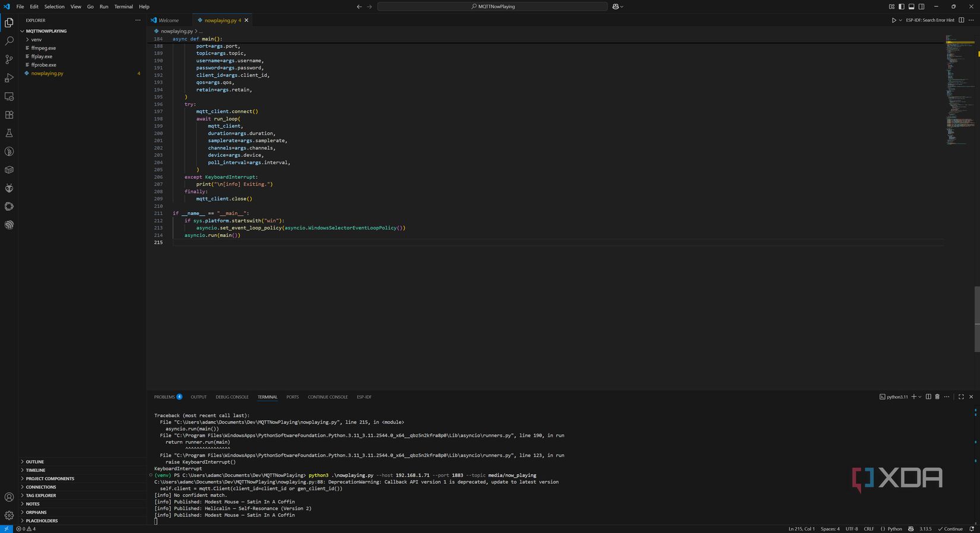
Task: Switch to the Problems panel tab
Action: (165, 397)
